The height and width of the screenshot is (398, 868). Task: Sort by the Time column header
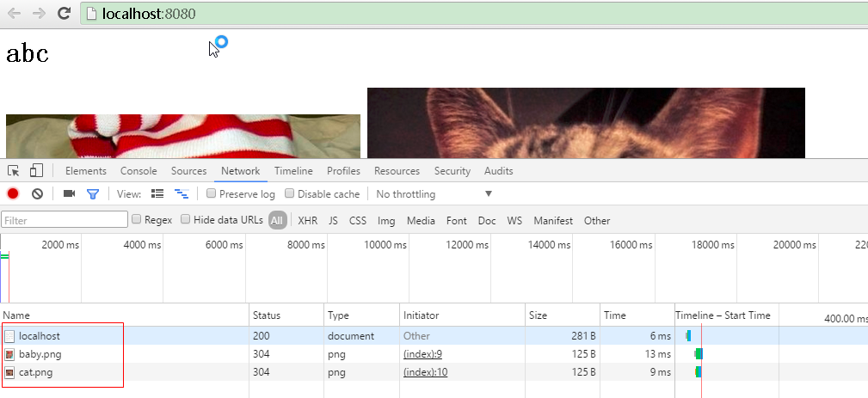tap(637, 315)
